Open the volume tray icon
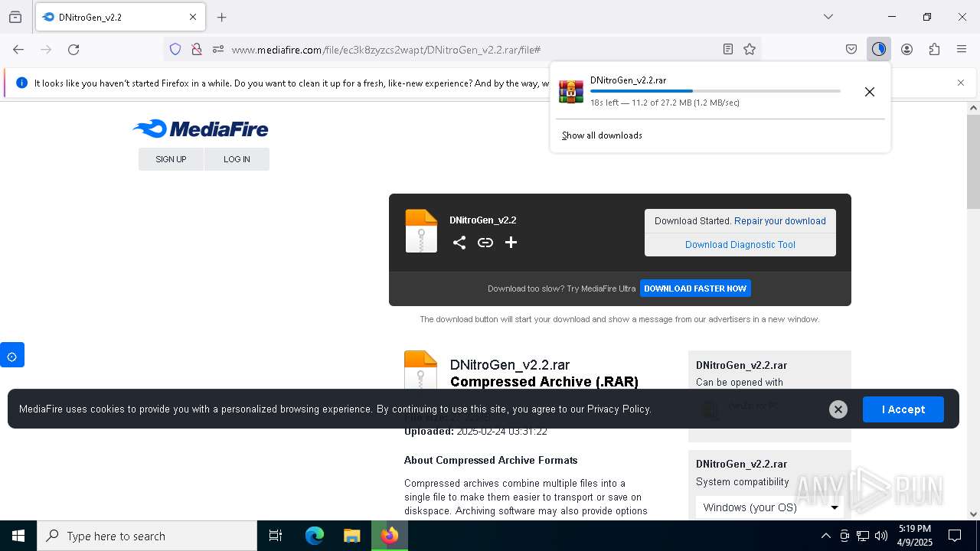980x551 pixels. click(x=881, y=536)
